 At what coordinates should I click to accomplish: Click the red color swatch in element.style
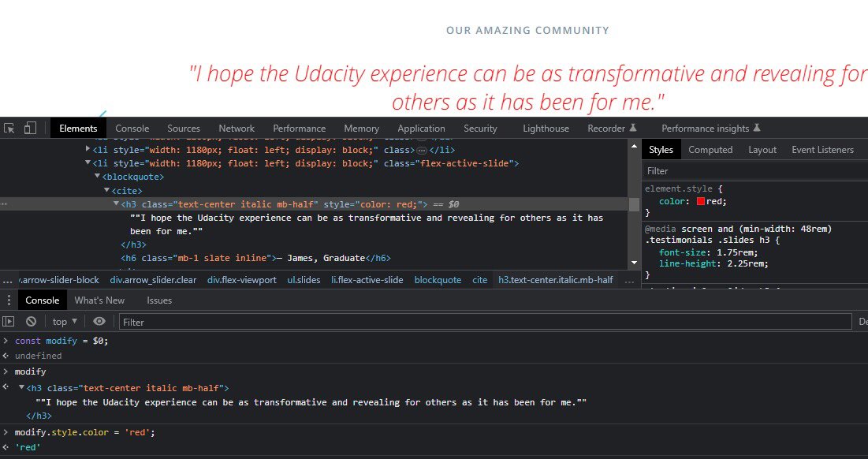coord(700,202)
